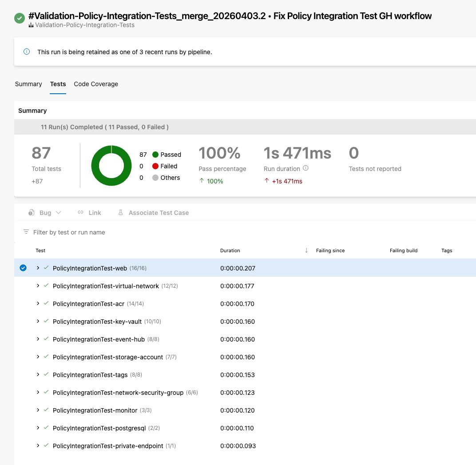Expand the PolicyIntegrationTest-key-vault test run
The height and width of the screenshot is (465, 476).
pos(38,321)
